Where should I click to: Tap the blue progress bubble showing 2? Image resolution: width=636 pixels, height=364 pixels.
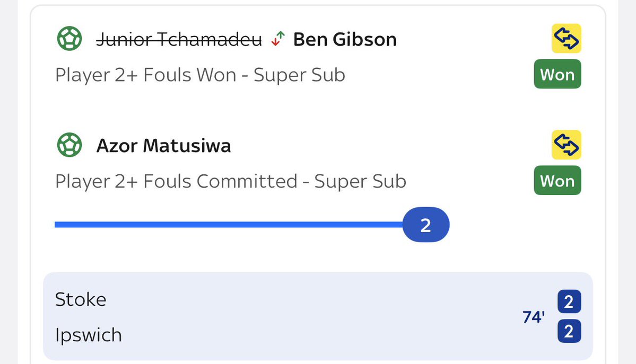click(425, 225)
